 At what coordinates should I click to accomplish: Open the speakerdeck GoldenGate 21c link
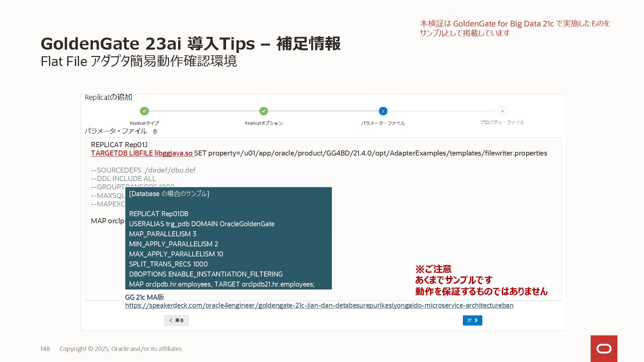(x=319, y=305)
